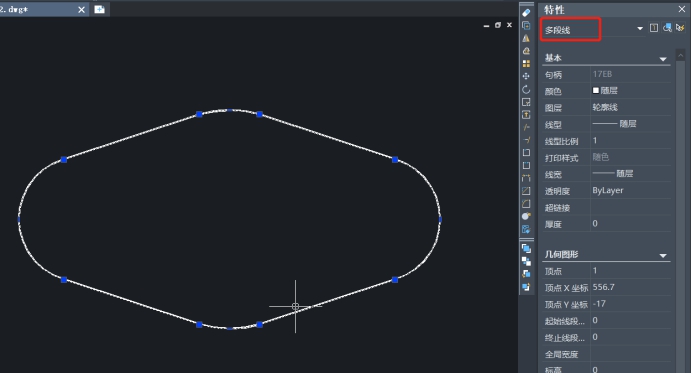Click the Bring to Front draw-order icon
Viewport: 692px width, 373px height.
tap(526, 249)
